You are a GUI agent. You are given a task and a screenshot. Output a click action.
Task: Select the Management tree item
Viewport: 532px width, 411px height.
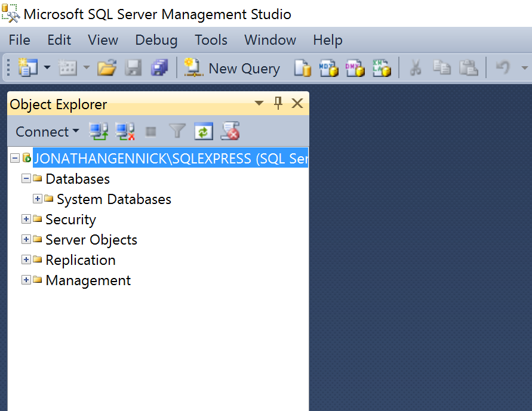point(88,280)
